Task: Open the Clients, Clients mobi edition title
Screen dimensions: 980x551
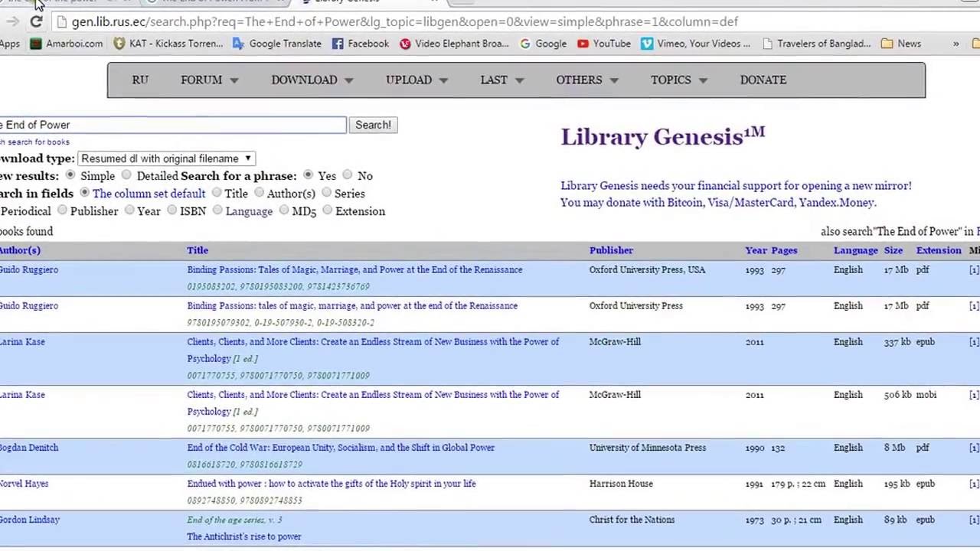Action: (x=373, y=403)
